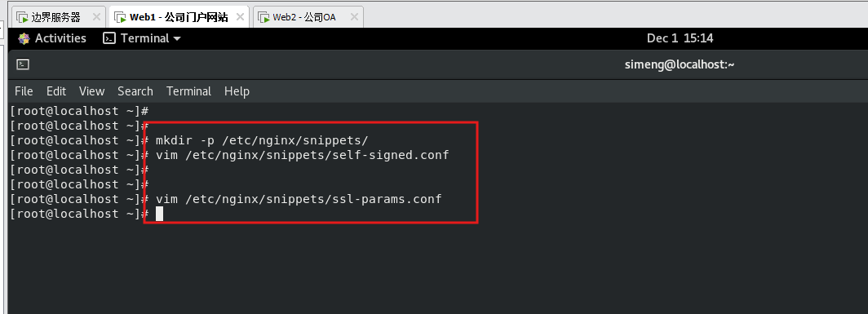Close the 边界服务器 tab

pos(96,17)
